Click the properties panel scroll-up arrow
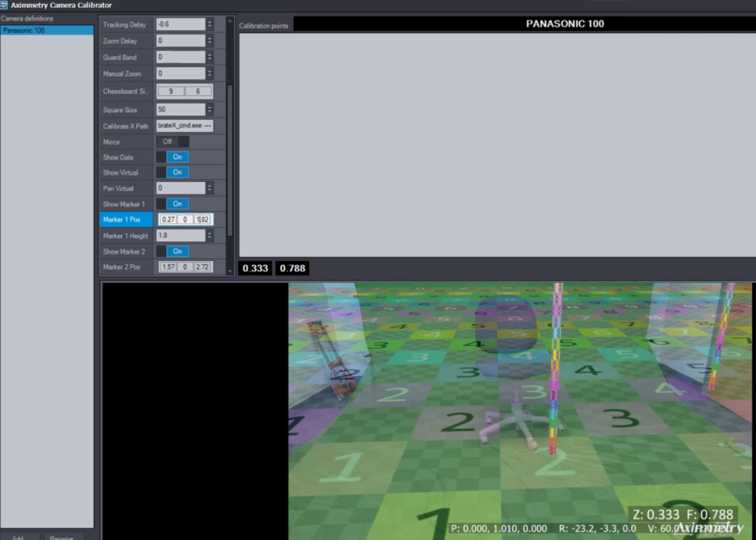The width and height of the screenshot is (756, 540). [230, 21]
